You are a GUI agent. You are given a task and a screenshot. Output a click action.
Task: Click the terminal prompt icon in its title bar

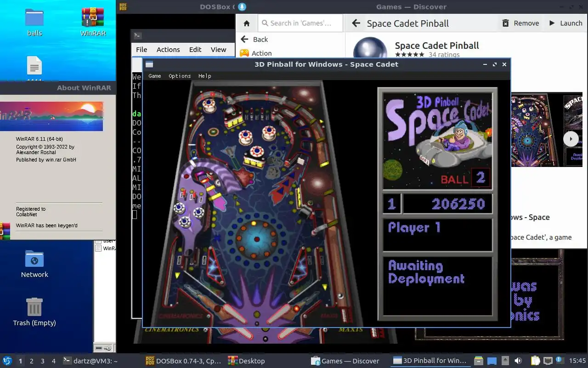coord(137,35)
